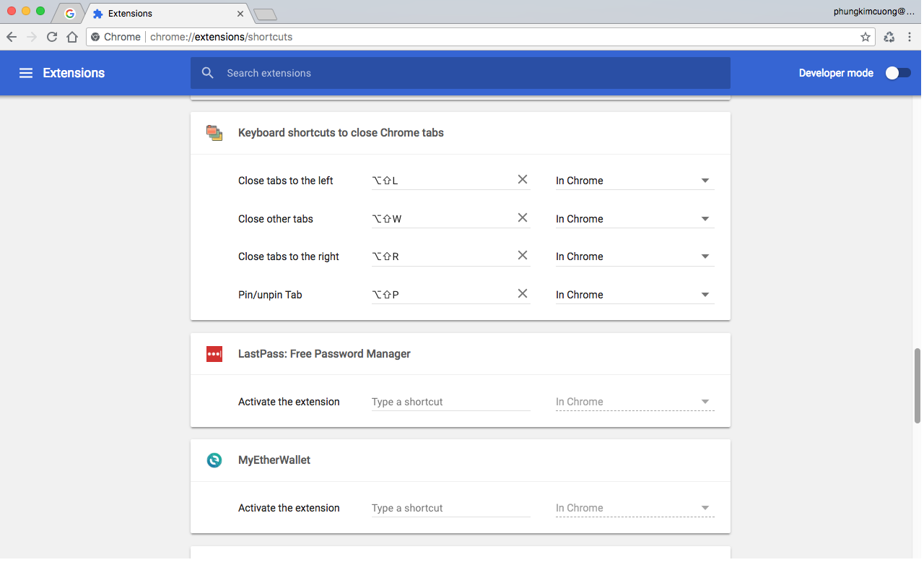Screen dimensions: 924x578
Task: Open the home page via home icon
Action: click(x=72, y=37)
